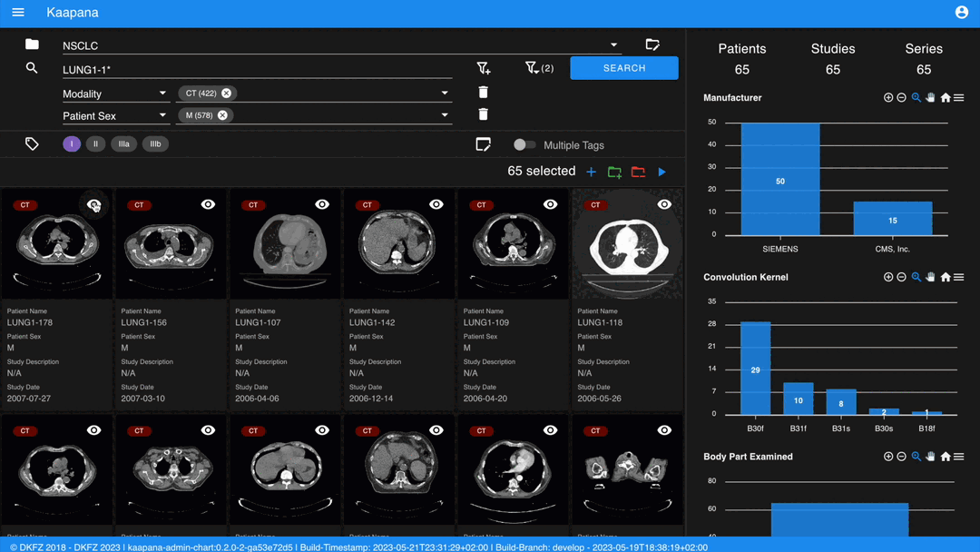The height and width of the screenshot is (552, 980).
Task: Reset Convolution Kernel chart with home icon
Action: click(946, 277)
